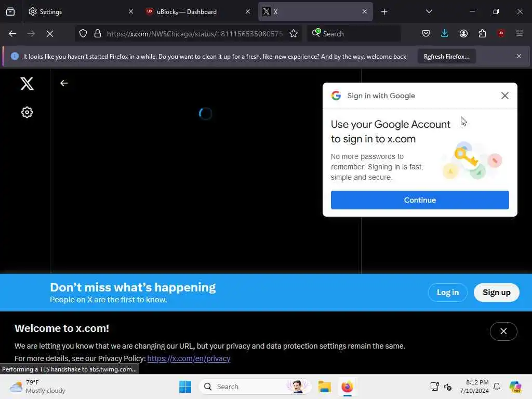The height and width of the screenshot is (399, 532).
Task: Switch to the Settings tab
Action: pyautogui.click(x=81, y=11)
